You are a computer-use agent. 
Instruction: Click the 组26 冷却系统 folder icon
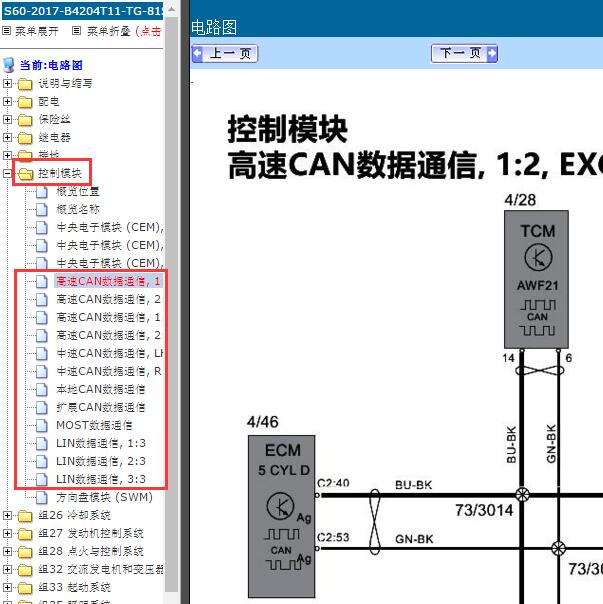pyautogui.click(x=25, y=515)
